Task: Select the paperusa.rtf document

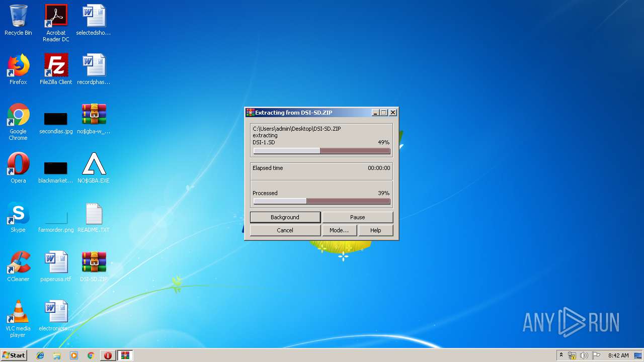Action: (56, 267)
